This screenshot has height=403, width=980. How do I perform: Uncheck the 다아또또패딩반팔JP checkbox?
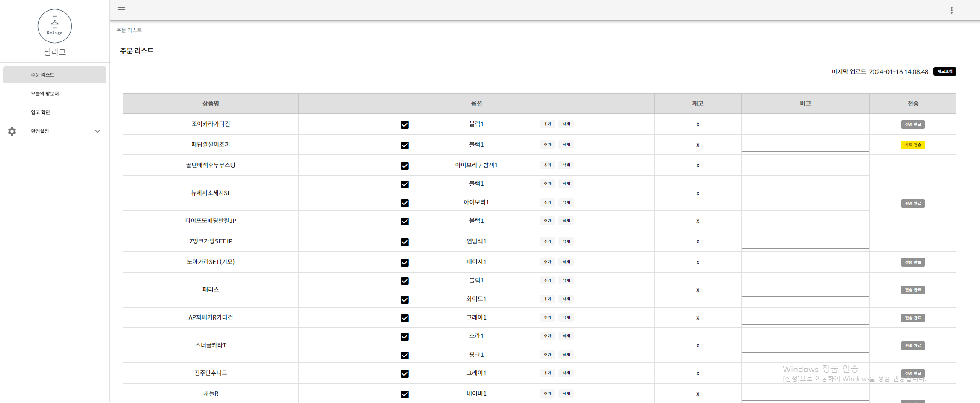coord(404,221)
